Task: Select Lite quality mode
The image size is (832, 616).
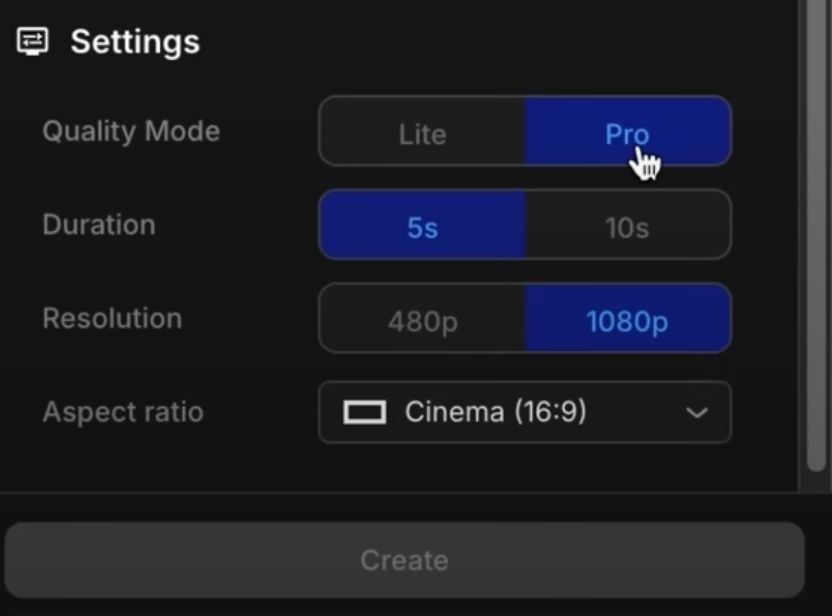Action: tap(422, 132)
